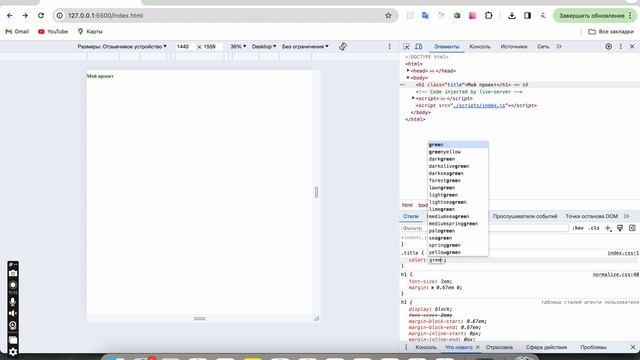
Task: Toggle system audio speaker in recorder panel
Action: 13,313
